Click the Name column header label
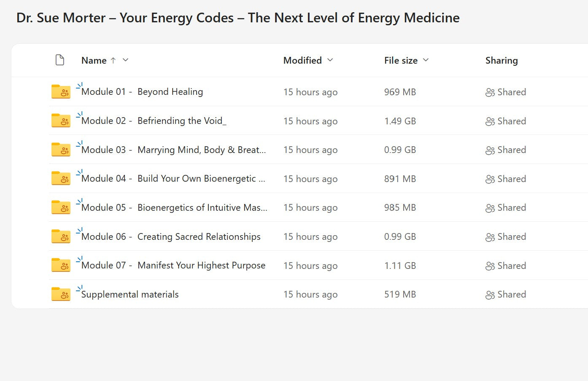588x381 pixels. 94,61
